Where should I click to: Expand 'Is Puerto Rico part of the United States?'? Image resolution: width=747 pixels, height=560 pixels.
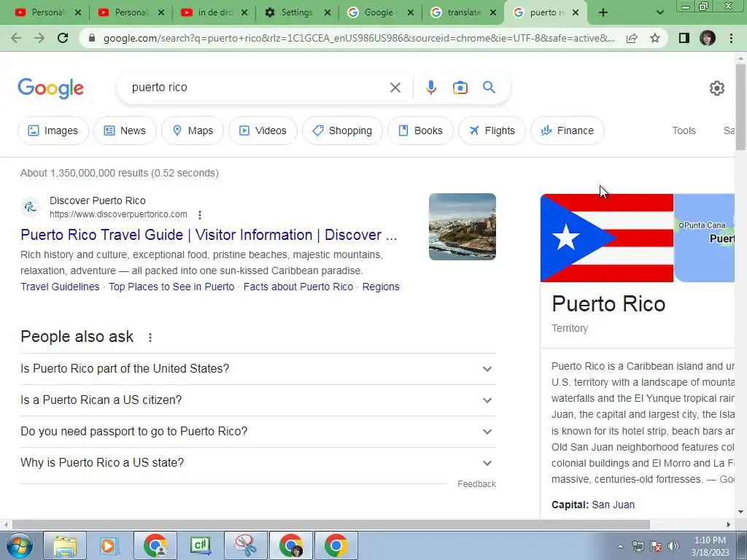click(258, 368)
